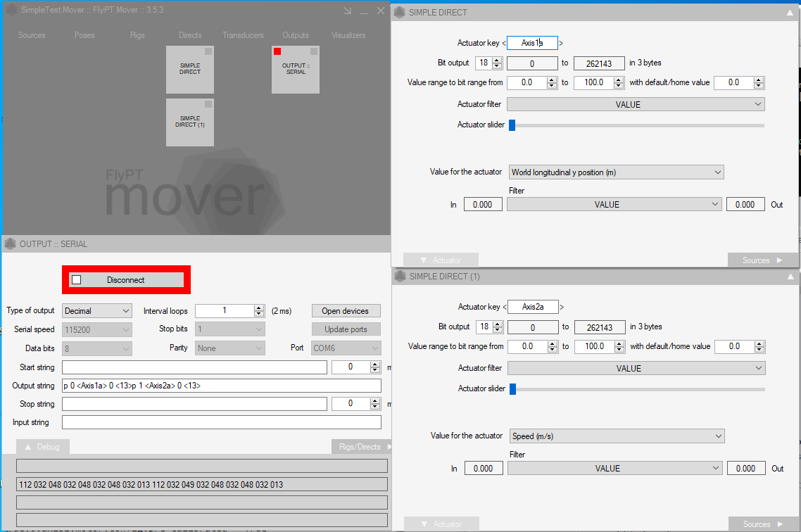The height and width of the screenshot is (532, 801).
Task: Open the Directs menu
Action: tap(190, 35)
